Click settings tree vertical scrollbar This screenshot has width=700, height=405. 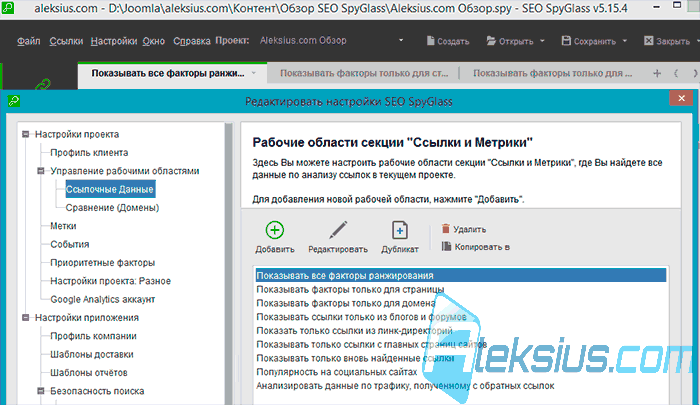tap(229, 263)
